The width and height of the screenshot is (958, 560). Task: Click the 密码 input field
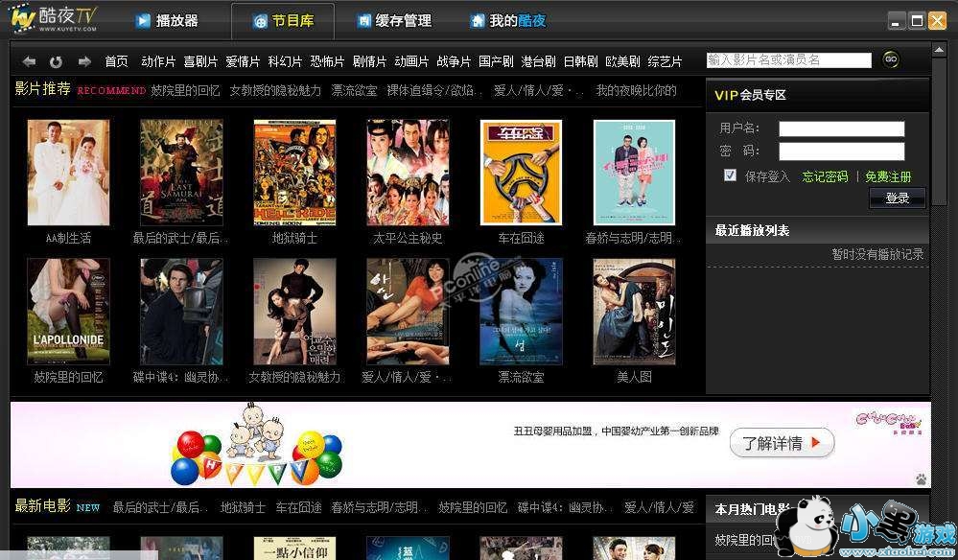pyautogui.click(x=841, y=151)
